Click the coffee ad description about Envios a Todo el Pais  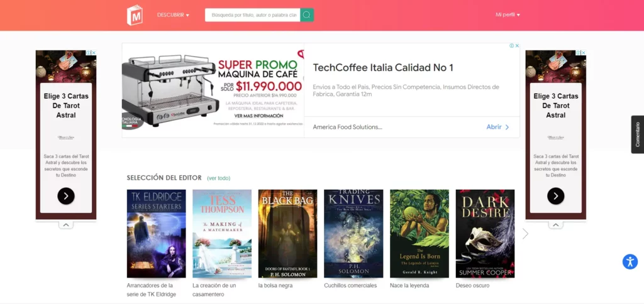(406, 90)
